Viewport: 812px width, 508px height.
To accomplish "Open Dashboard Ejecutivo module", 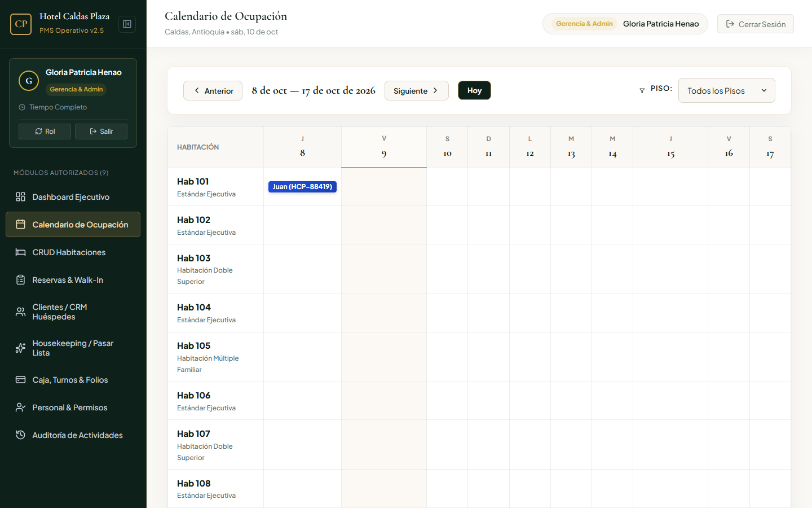I will [73, 197].
